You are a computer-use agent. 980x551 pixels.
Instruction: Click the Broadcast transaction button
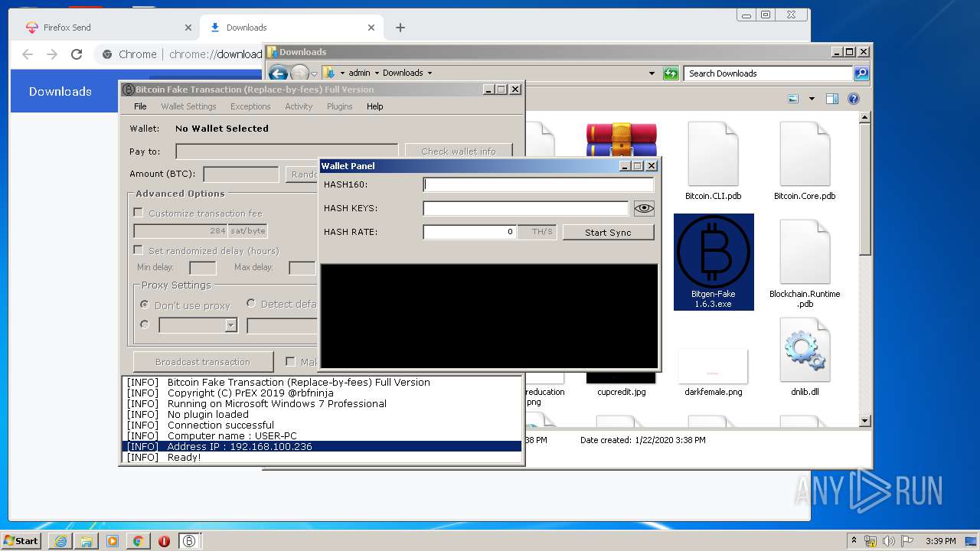[203, 361]
